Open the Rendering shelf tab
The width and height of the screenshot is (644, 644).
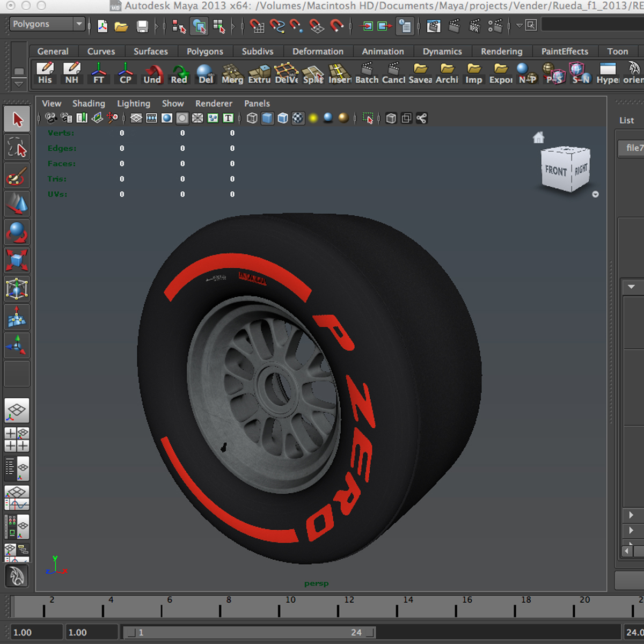click(x=501, y=52)
